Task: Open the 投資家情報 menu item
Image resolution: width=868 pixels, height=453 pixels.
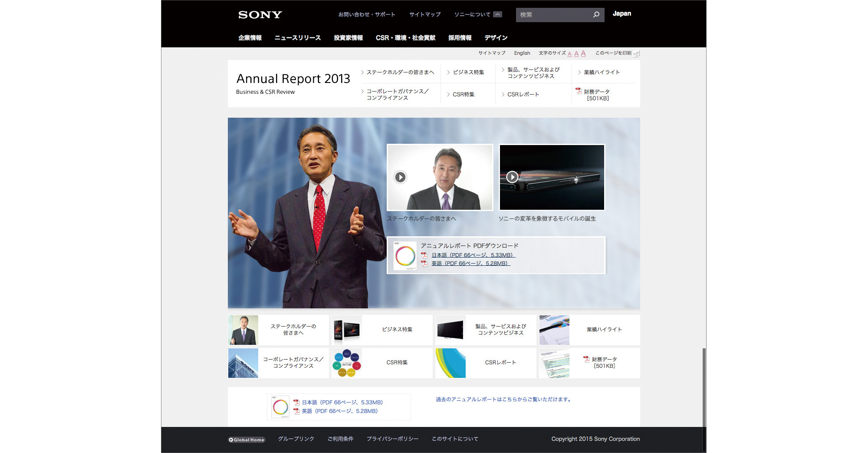Action: point(348,38)
